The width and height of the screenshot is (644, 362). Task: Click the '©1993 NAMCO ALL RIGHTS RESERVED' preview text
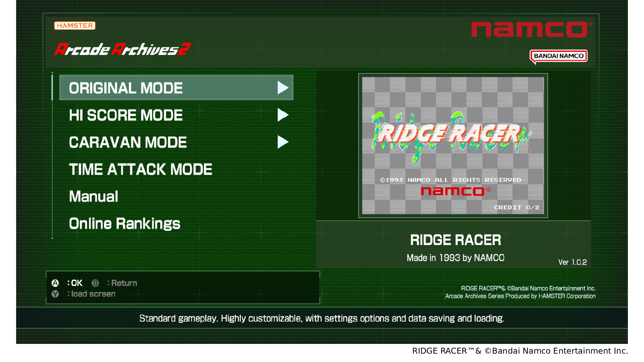(451, 180)
